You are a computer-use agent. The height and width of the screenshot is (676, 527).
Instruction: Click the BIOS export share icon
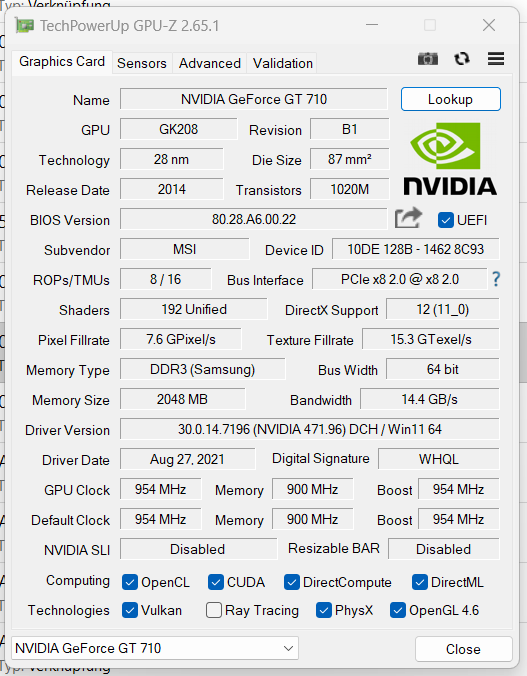408,218
